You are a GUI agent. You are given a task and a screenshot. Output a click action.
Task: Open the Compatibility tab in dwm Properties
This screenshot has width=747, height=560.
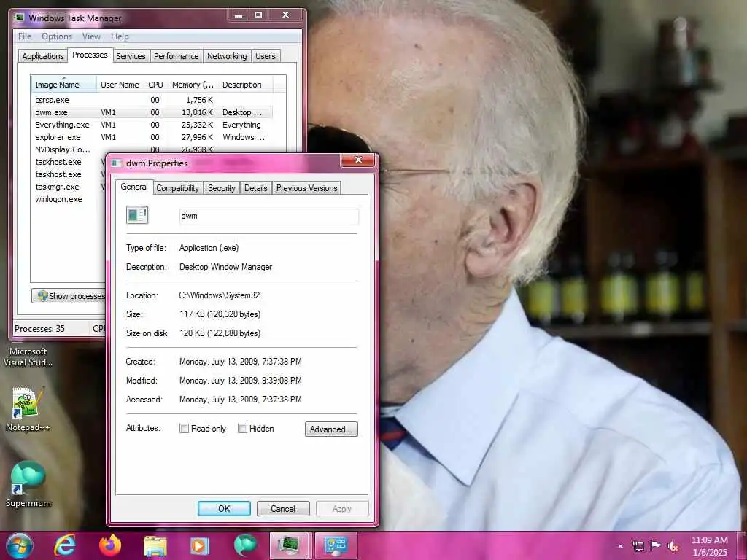pyautogui.click(x=178, y=188)
